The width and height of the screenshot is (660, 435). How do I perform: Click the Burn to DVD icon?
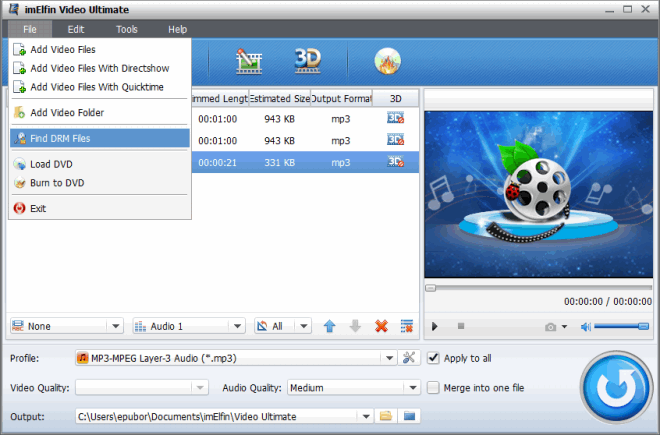[x=19, y=183]
